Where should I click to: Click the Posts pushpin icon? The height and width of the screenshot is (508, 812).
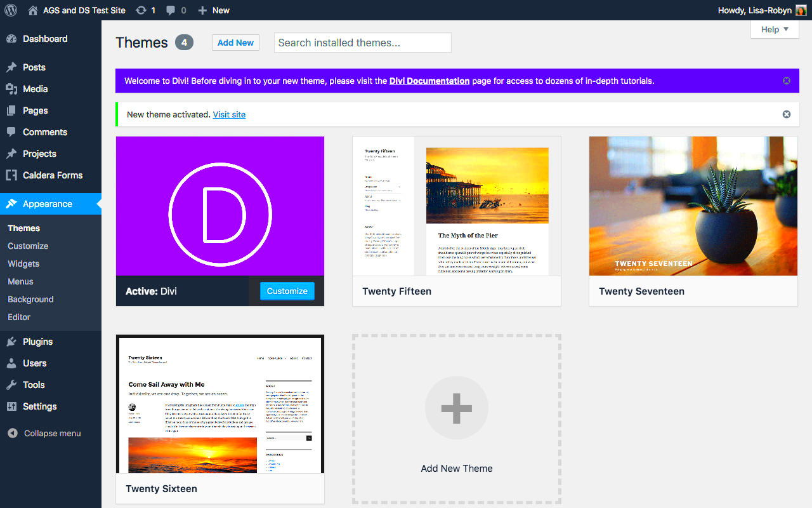click(x=11, y=67)
